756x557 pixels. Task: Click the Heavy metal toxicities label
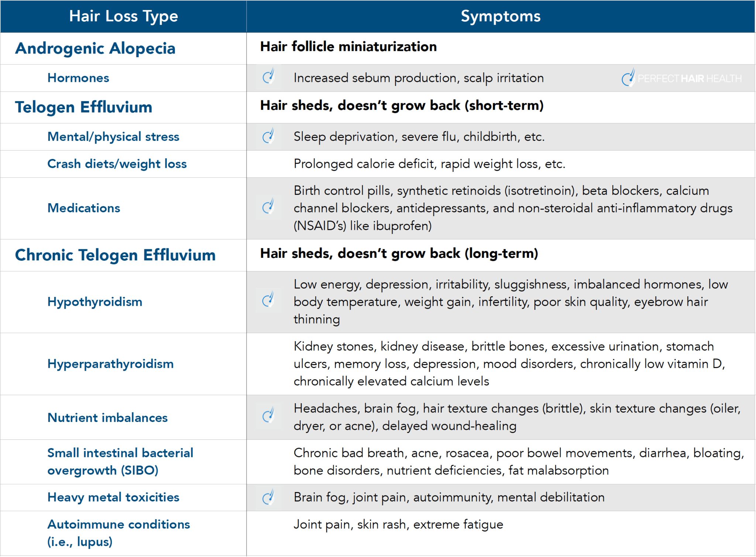[113, 497]
